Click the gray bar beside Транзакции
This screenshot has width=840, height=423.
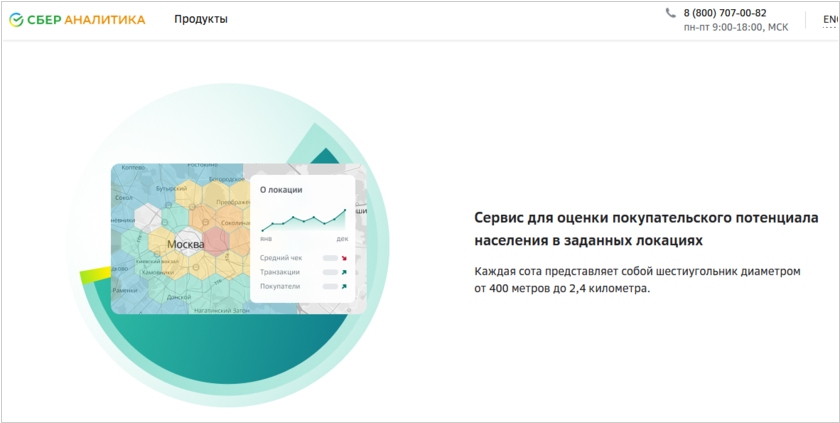tap(329, 272)
